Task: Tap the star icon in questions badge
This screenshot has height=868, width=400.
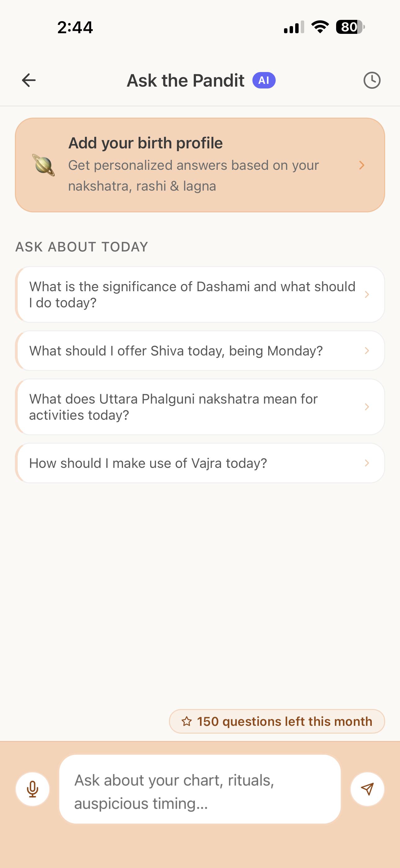Action: click(187, 721)
